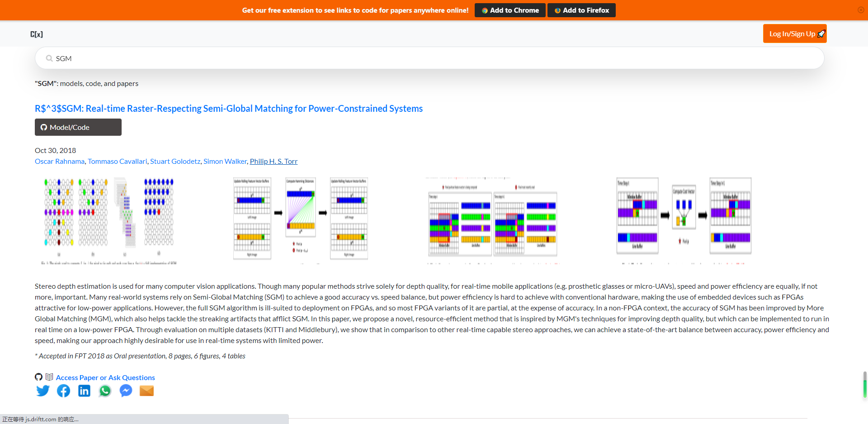Open author Stuart Golodetz
The width and height of the screenshot is (868, 424).
point(175,162)
